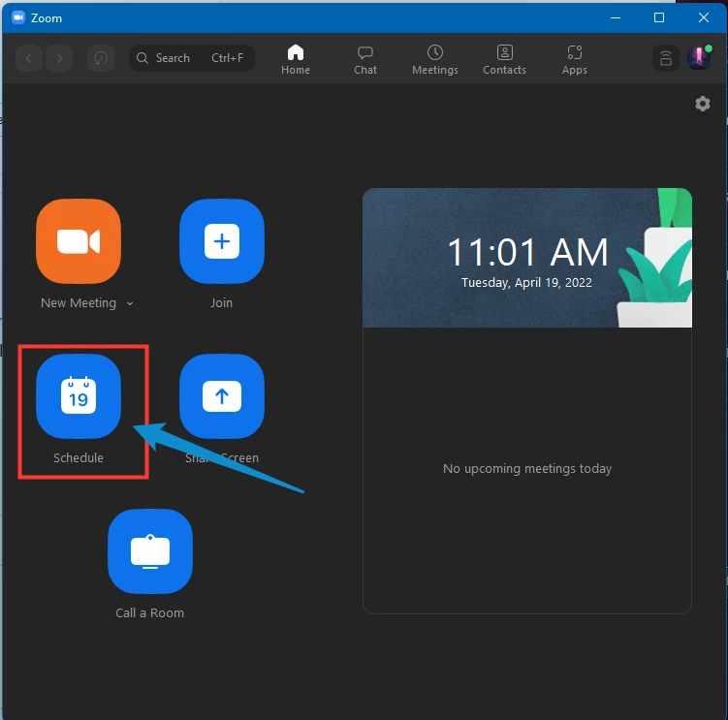Click the Search field in toolbar
Image resolution: width=728 pixels, height=720 pixels.
pyautogui.click(x=192, y=58)
